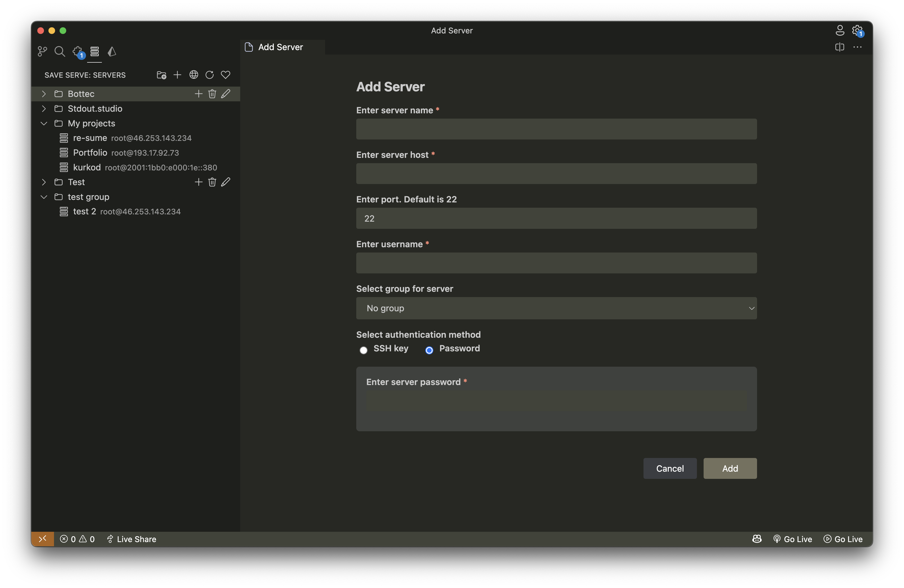
Task: Select SSH key authentication method
Action: pyautogui.click(x=363, y=350)
